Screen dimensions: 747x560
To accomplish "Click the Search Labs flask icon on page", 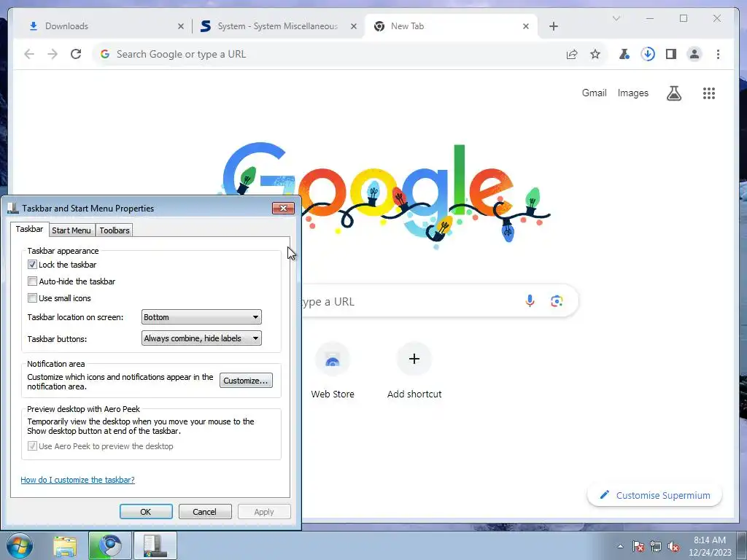I will pyautogui.click(x=673, y=93).
